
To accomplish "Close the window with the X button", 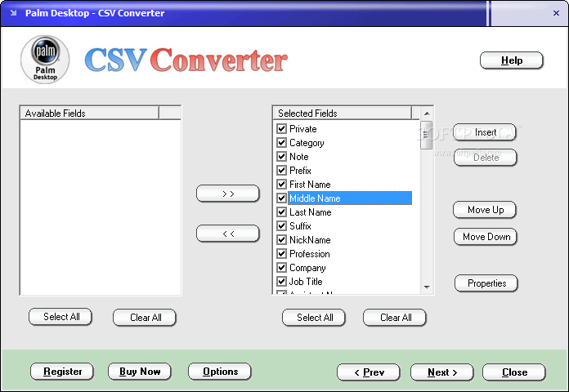I will pyautogui.click(x=556, y=13).
